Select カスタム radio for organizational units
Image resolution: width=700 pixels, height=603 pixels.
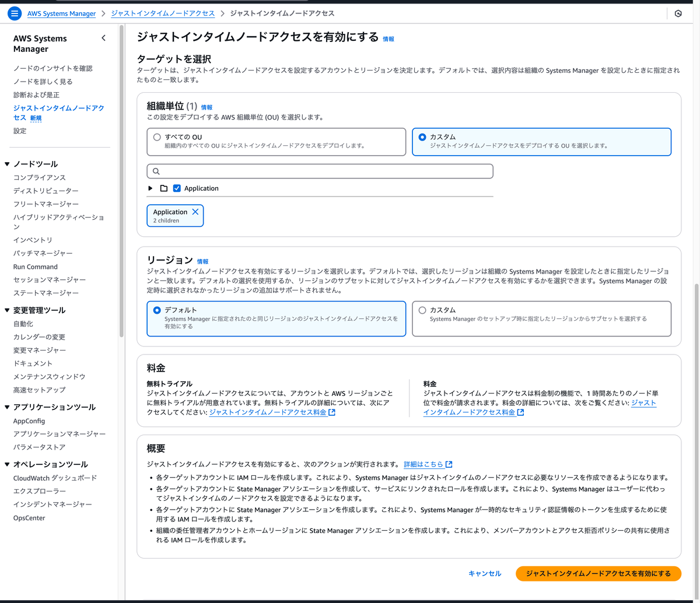422,138
